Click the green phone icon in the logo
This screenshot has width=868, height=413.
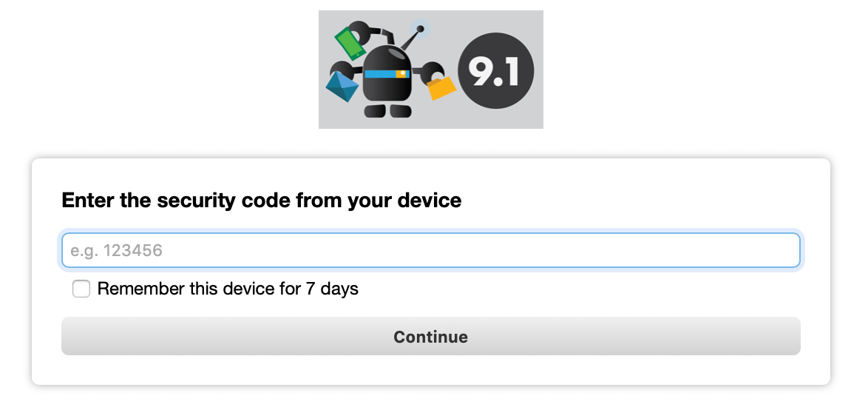click(350, 44)
